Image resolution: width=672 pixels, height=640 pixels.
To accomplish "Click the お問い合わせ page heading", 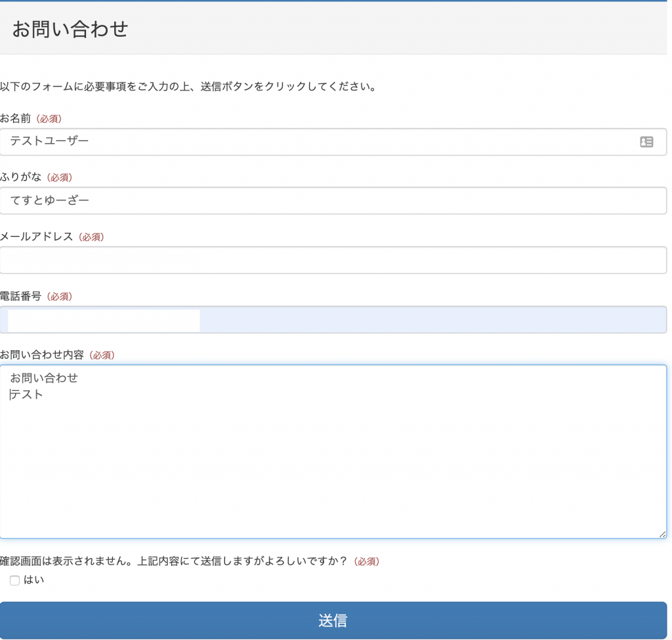I will pyautogui.click(x=70, y=29).
